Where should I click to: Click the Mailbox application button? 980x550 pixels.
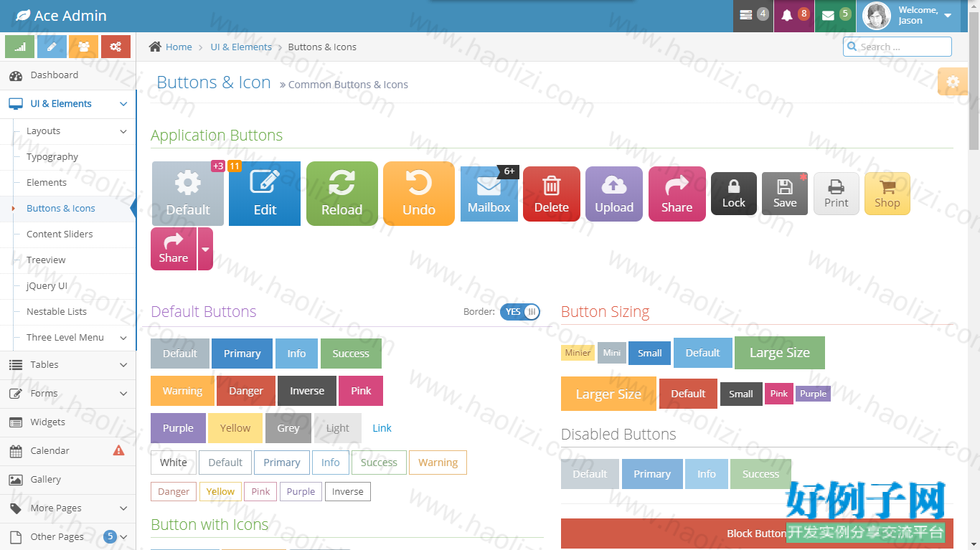[x=489, y=194]
